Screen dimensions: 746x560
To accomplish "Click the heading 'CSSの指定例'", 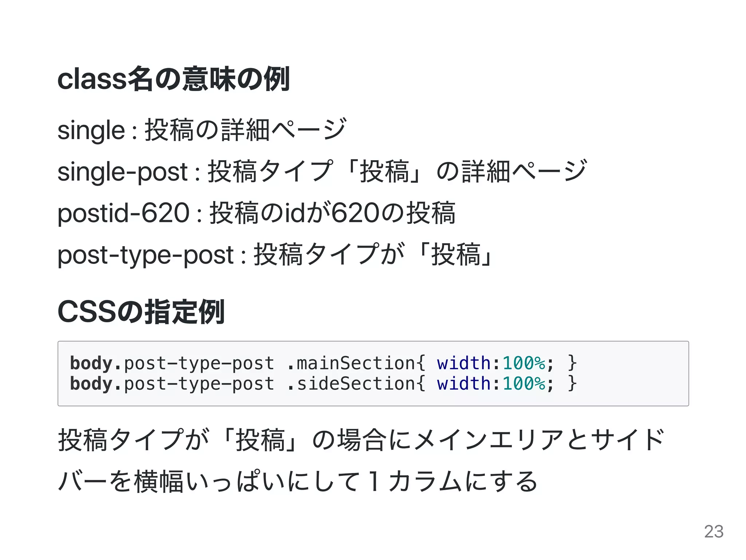I will pyautogui.click(x=141, y=312).
